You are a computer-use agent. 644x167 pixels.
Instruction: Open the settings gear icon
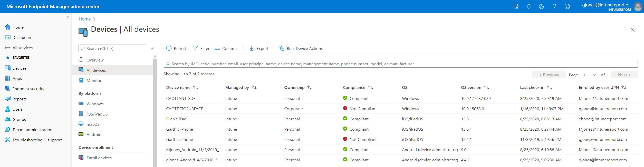coord(541,6)
